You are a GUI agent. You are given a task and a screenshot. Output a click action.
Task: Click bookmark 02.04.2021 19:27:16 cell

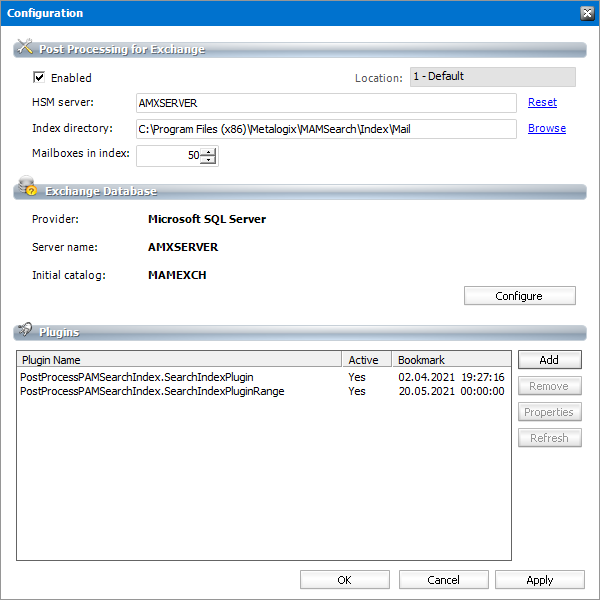(x=451, y=377)
